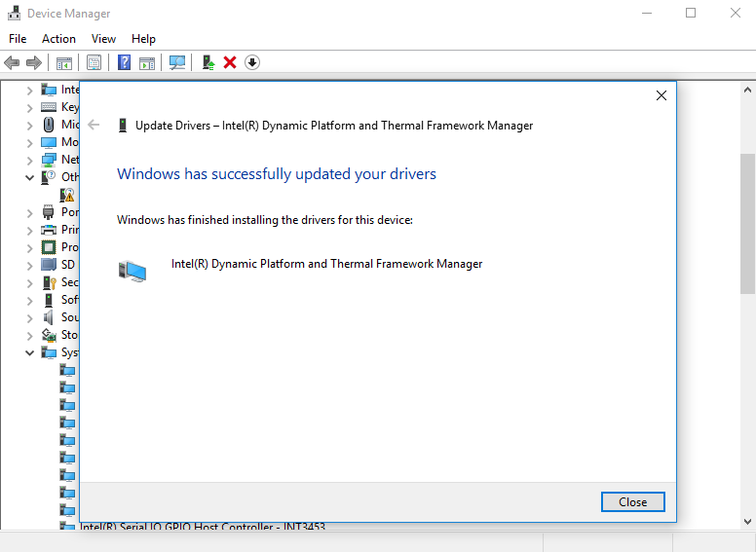Click the security devices key icon
Screen dimensions: 756x552
(x=49, y=282)
